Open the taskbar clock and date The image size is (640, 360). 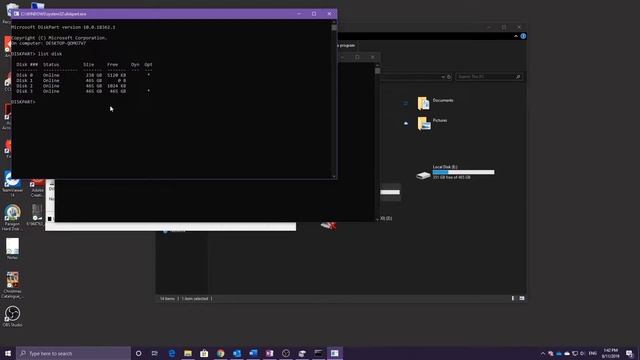[610, 353]
